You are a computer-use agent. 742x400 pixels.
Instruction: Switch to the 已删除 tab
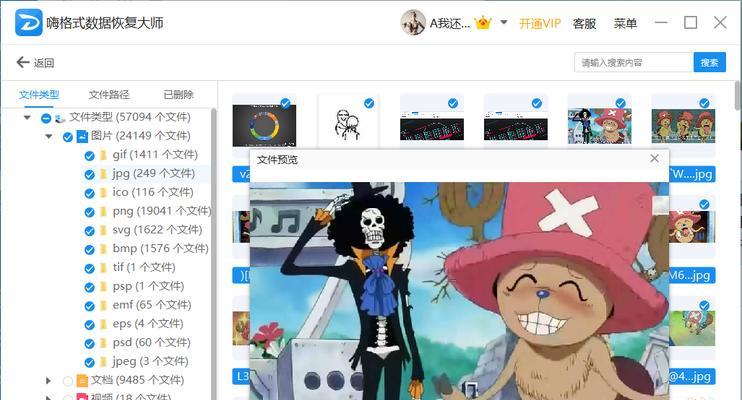coord(178,95)
